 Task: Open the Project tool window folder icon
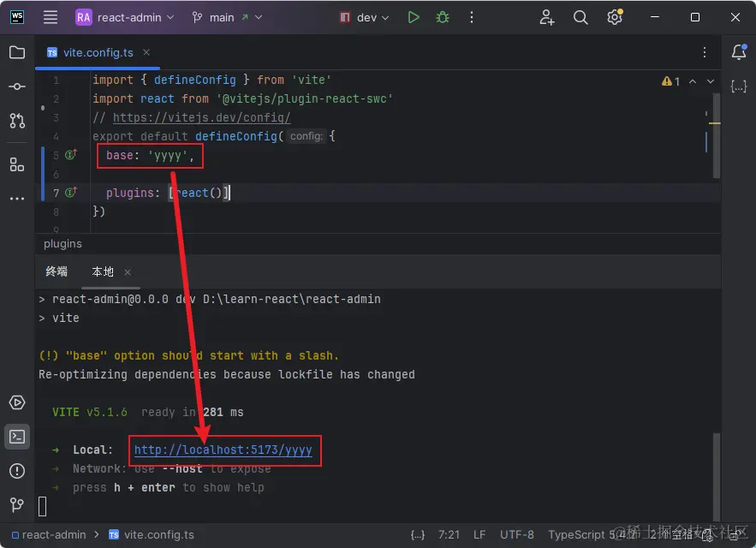click(x=17, y=52)
